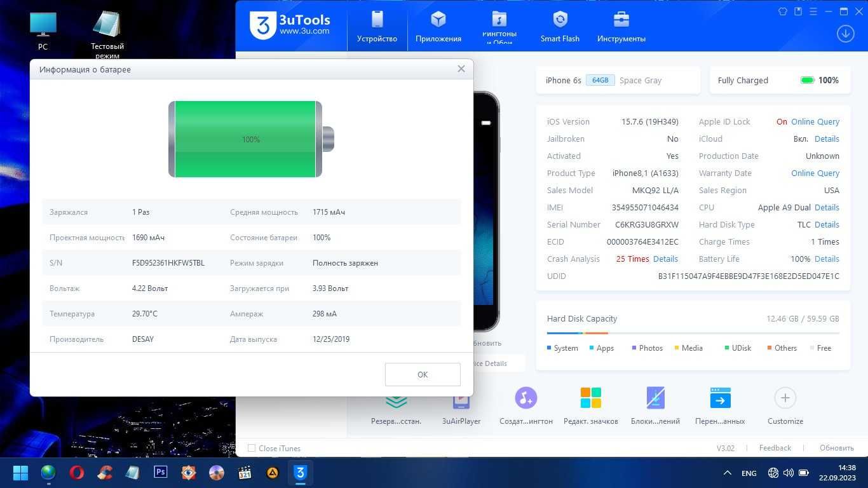Open Редакт. значков icon manager tool
Viewport: 868px width, 488px height.
591,407
